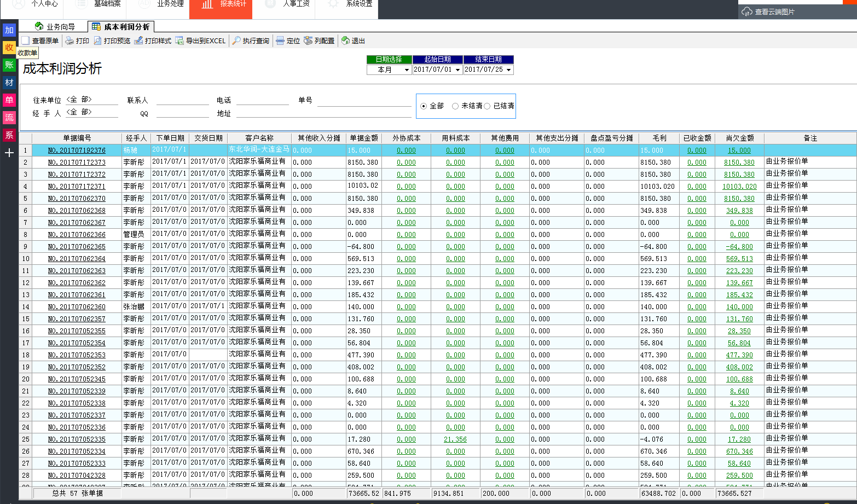The width and height of the screenshot is (857, 504).
Task: Open the 列配置 column configuration tool
Action: 308,40
